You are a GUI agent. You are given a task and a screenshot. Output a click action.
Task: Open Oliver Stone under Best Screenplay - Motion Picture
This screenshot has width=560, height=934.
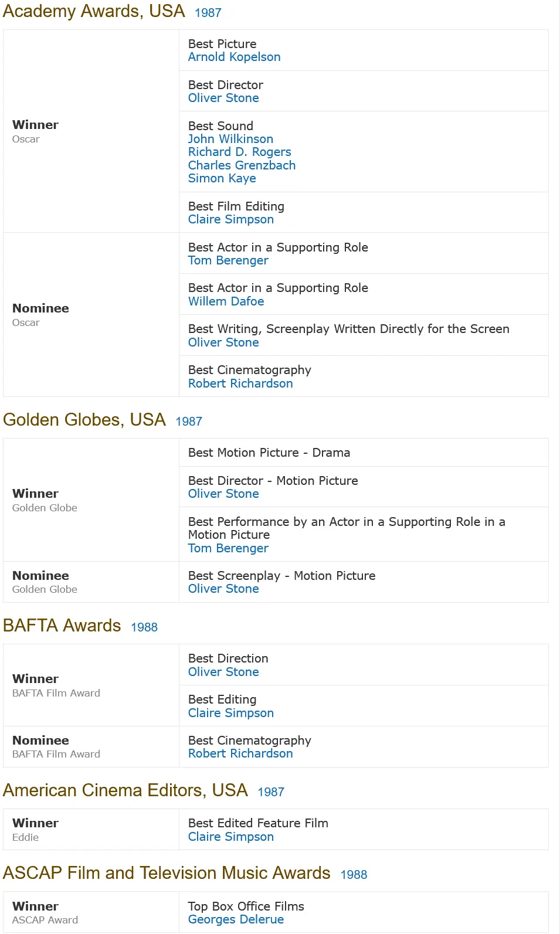pyautogui.click(x=223, y=589)
